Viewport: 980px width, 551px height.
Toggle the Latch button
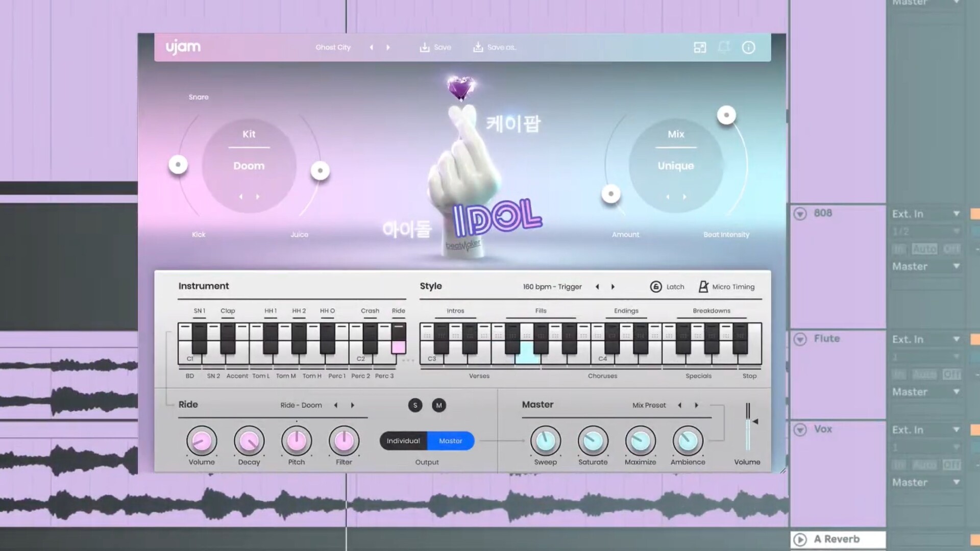pyautogui.click(x=656, y=287)
